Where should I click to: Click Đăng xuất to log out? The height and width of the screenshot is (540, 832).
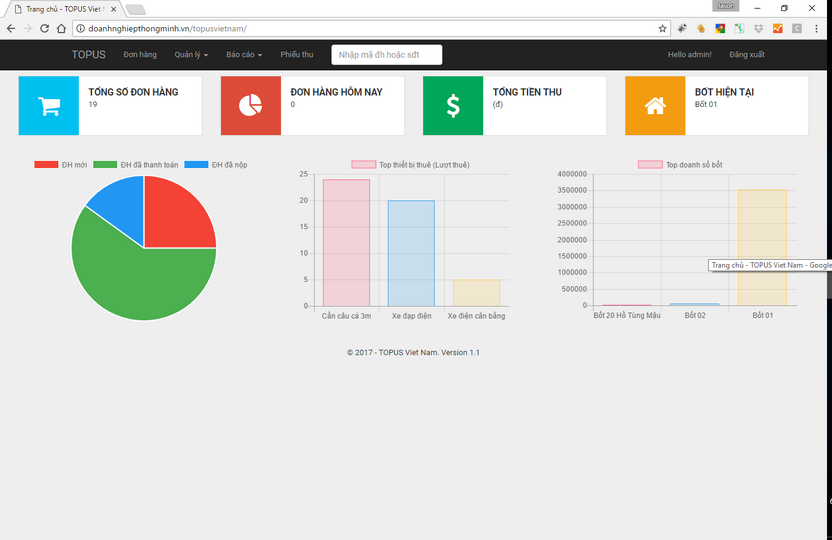click(x=747, y=55)
